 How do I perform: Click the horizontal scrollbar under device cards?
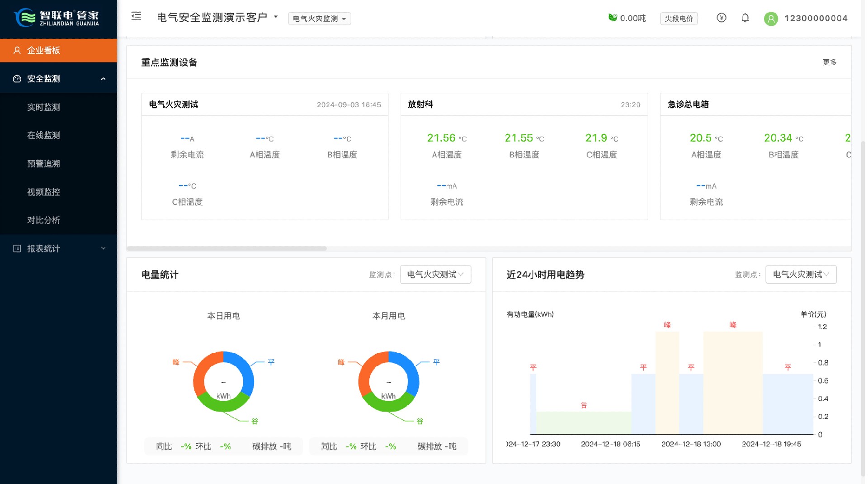(x=226, y=248)
